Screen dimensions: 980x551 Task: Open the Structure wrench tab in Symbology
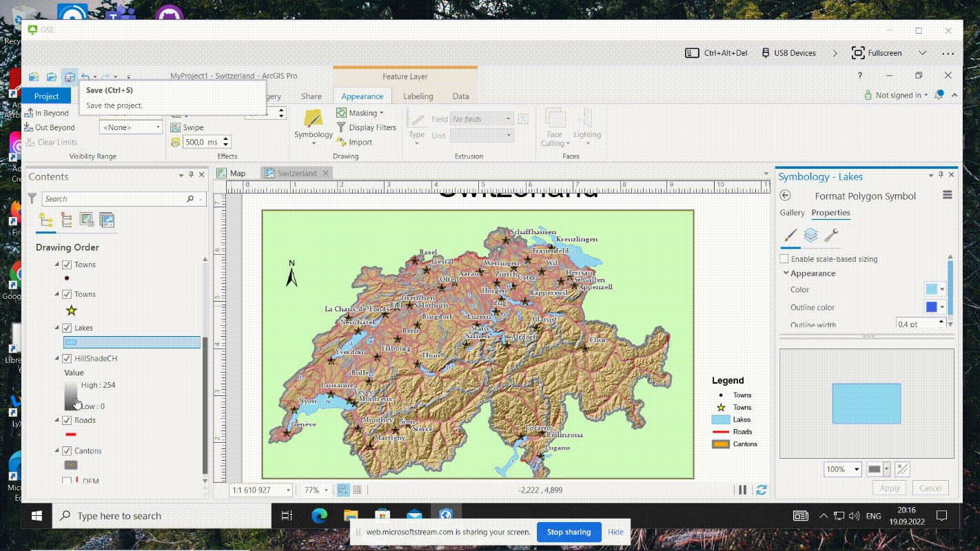point(831,236)
